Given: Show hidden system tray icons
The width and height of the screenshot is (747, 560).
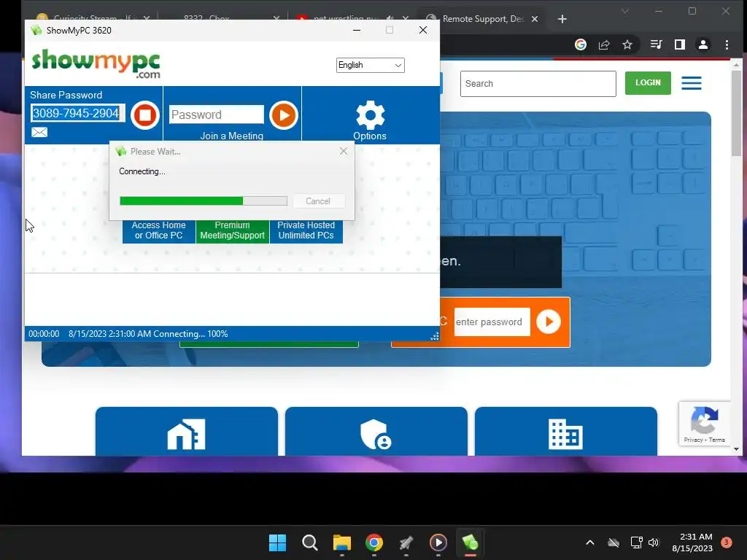Looking at the screenshot, I should [x=589, y=542].
